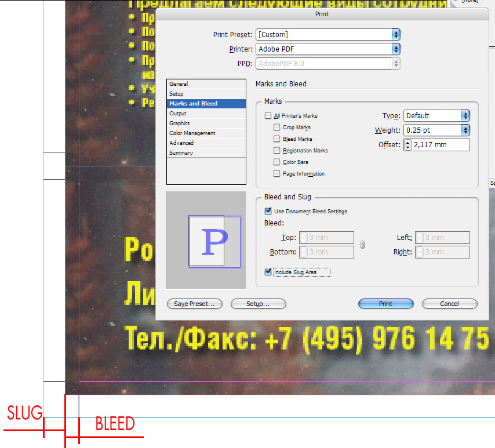Click the Bottom bleed stepper
The image size is (495, 448).
(x=303, y=252)
